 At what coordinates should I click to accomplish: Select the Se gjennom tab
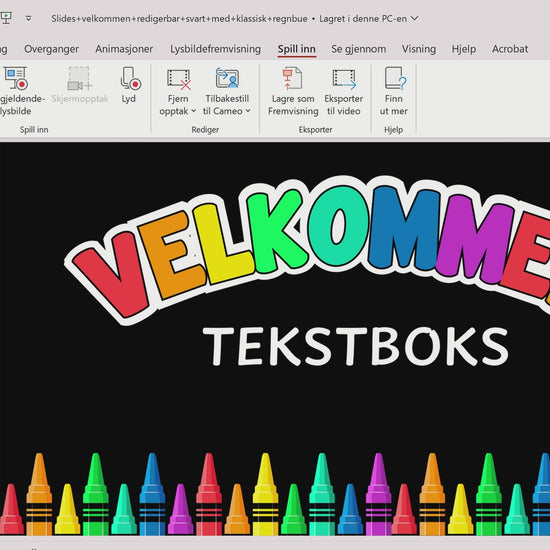[x=358, y=49]
